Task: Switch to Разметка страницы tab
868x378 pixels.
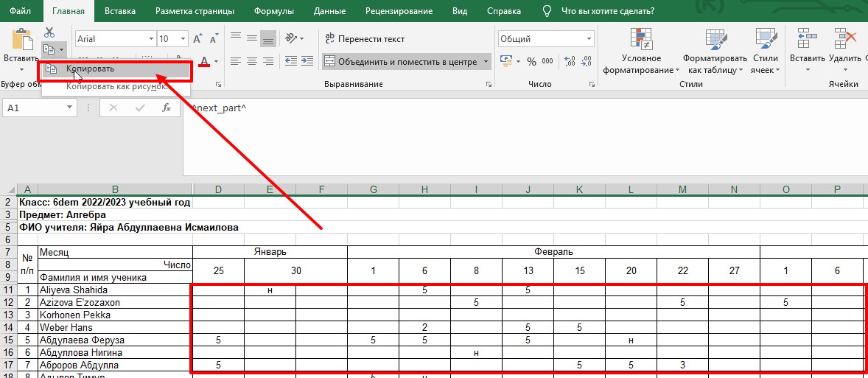Action: [x=195, y=11]
